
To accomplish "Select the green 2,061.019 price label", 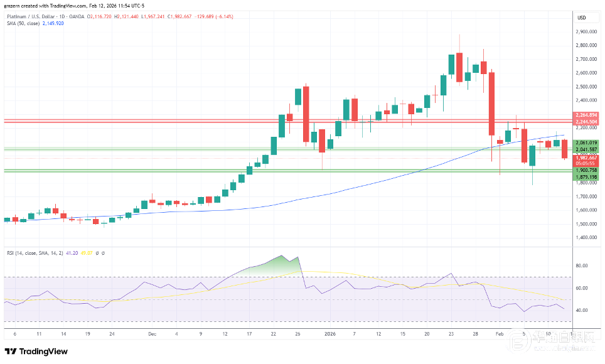I will pyautogui.click(x=586, y=143).
